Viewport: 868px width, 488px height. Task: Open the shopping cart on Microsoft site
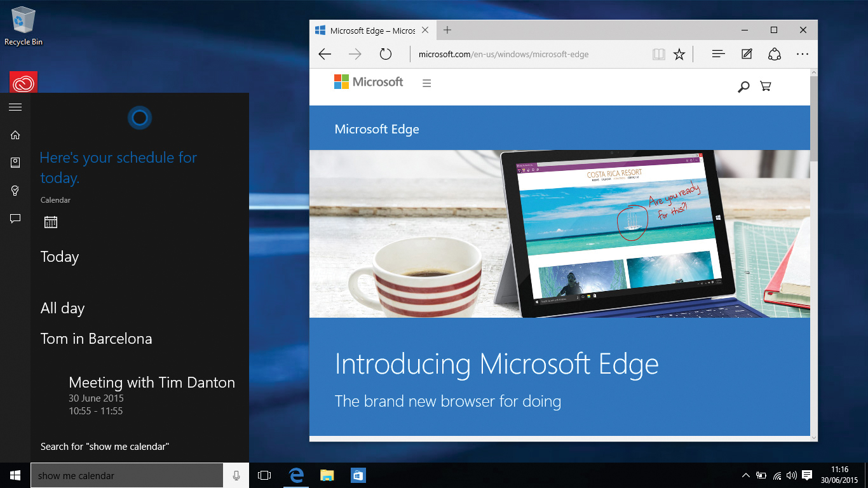766,86
